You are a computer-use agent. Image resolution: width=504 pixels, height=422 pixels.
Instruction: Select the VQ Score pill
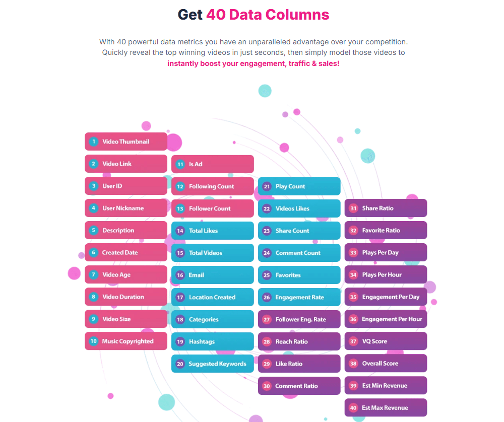click(x=386, y=341)
